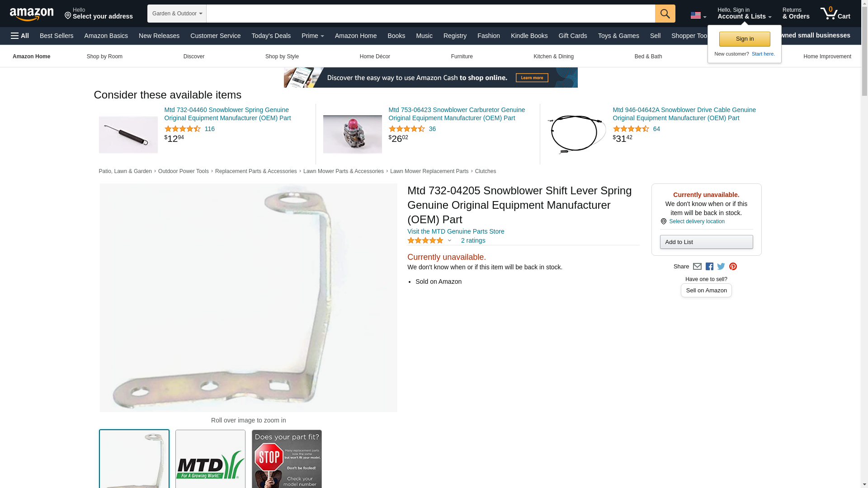Open the Amazon logo home link
The height and width of the screenshot is (488, 868).
click(32, 14)
